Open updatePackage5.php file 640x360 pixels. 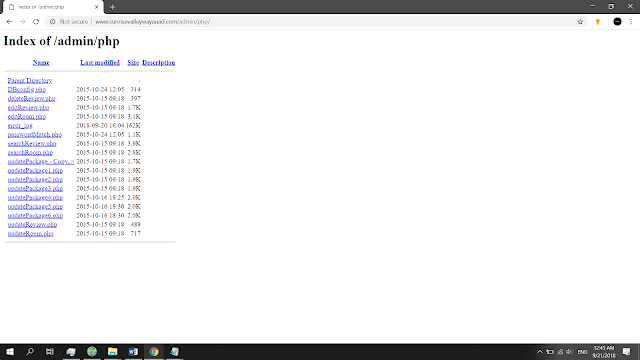[35, 206]
